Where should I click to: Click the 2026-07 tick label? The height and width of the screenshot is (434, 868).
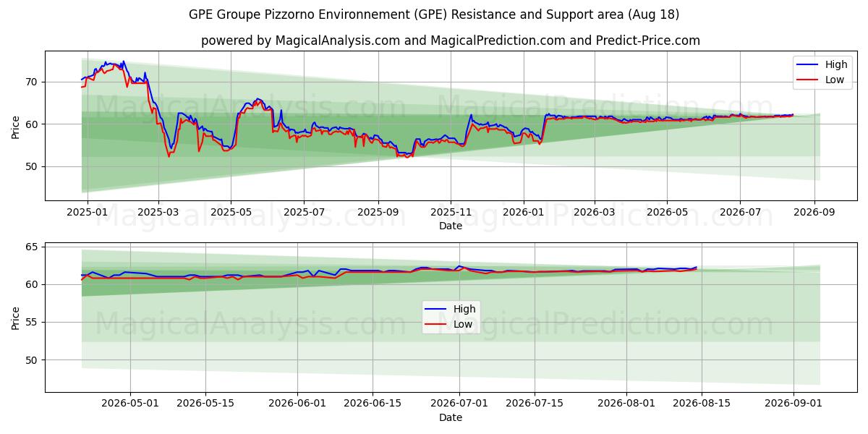(x=739, y=212)
